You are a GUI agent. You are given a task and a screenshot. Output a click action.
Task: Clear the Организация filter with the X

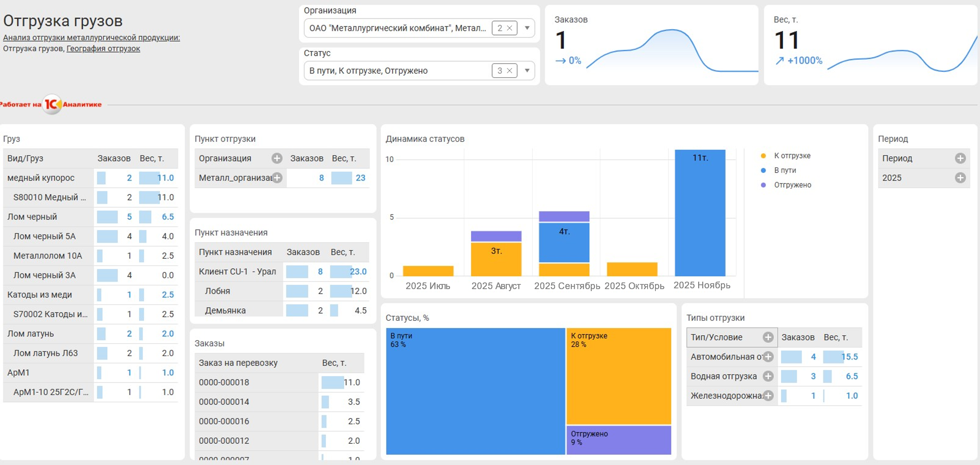[x=510, y=28]
